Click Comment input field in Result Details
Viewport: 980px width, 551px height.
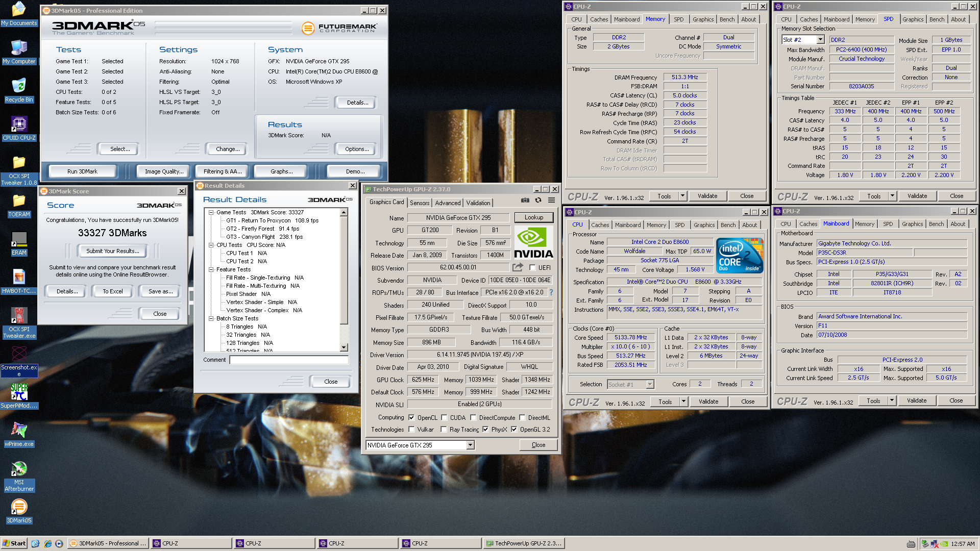(x=289, y=360)
